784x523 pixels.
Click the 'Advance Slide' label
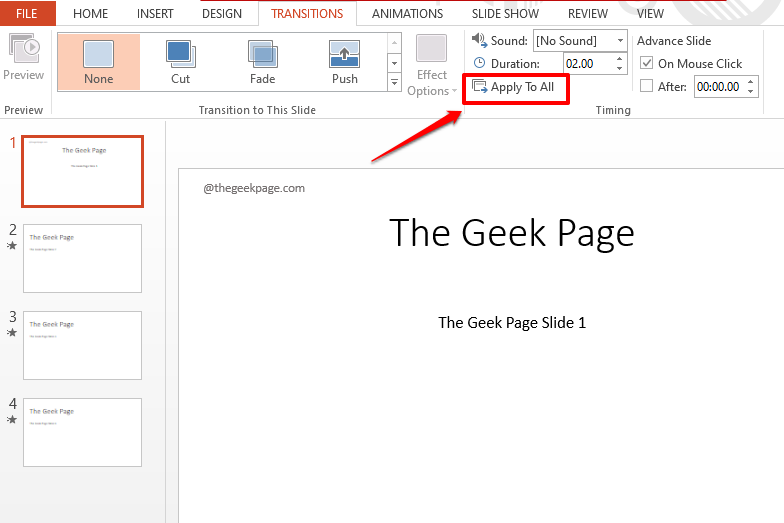tap(674, 40)
